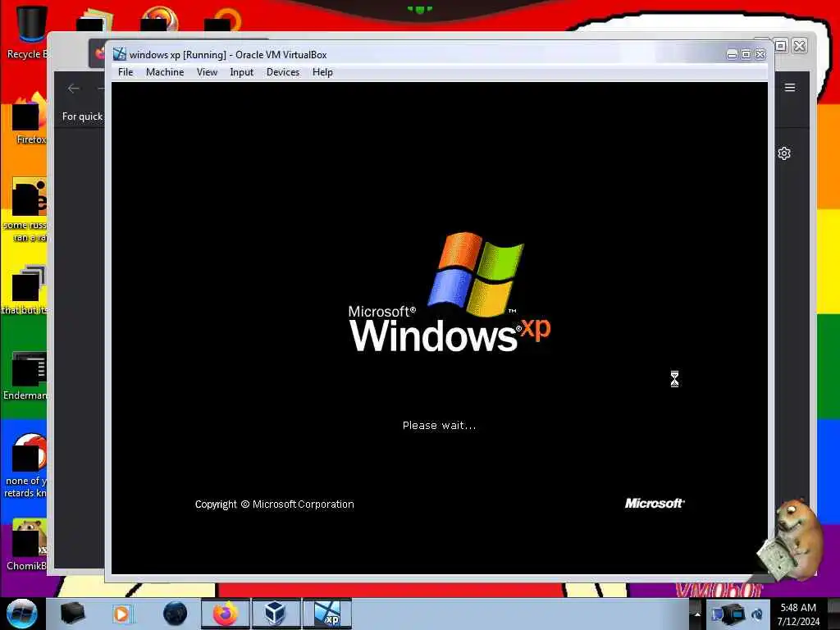Click the 'Please wait...' text in VM
This screenshot has width=840, height=630.
pos(440,426)
